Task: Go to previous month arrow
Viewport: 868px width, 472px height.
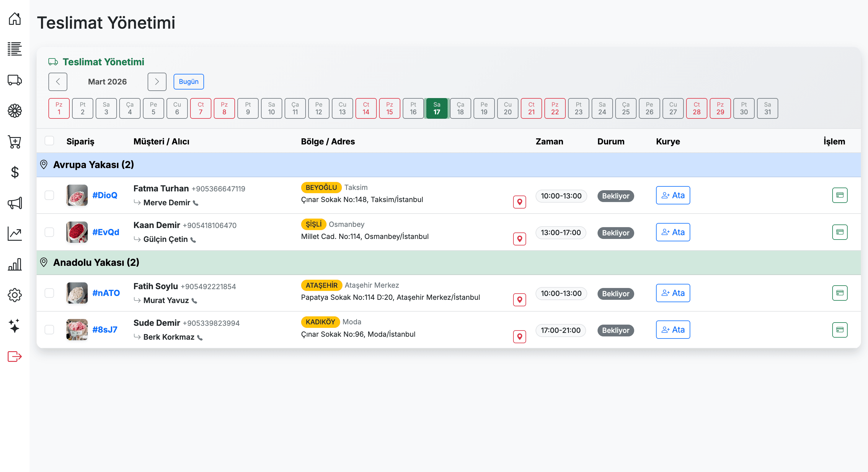Action: 58,82
